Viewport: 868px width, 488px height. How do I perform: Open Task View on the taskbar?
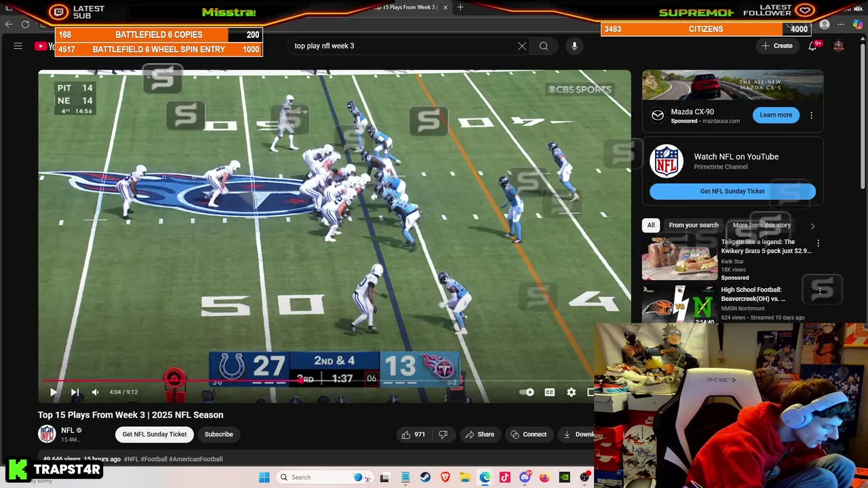[x=384, y=477]
